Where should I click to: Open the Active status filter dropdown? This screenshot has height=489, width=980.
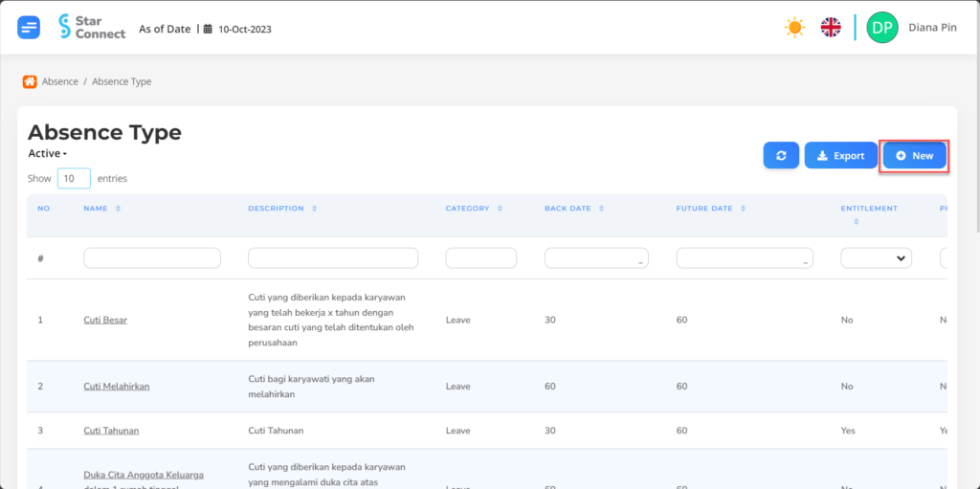(x=48, y=154)
